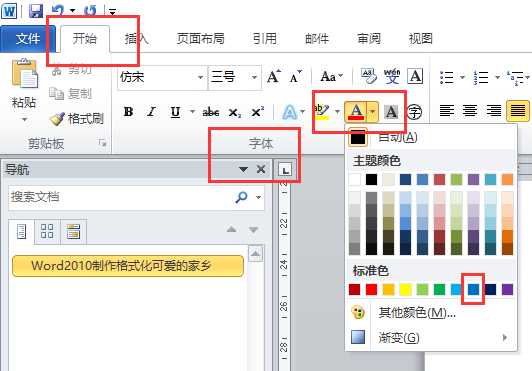
Task: Toggle Character Shading icon
Action: [x=391, y=112]
